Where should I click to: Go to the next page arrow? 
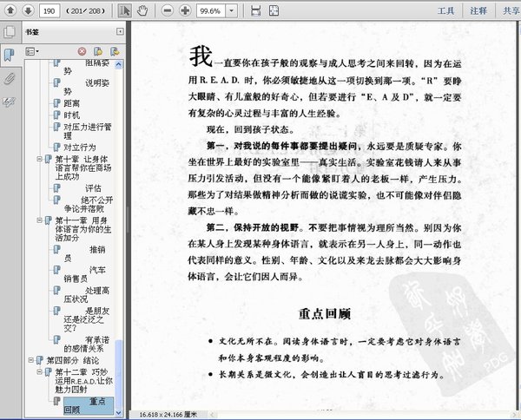[x=27, y=10]
